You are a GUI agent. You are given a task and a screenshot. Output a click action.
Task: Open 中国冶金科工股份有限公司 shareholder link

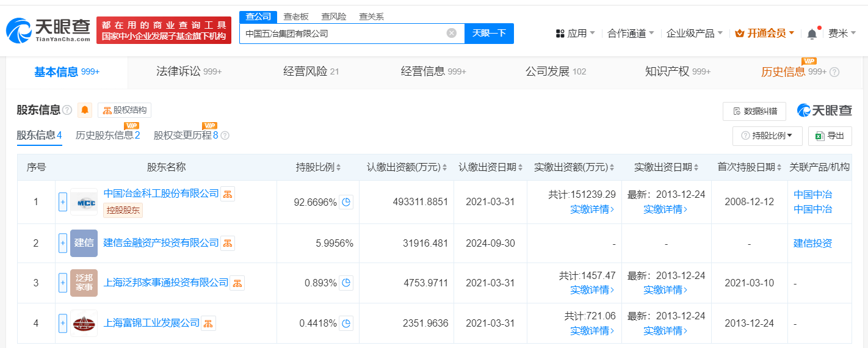161,194
